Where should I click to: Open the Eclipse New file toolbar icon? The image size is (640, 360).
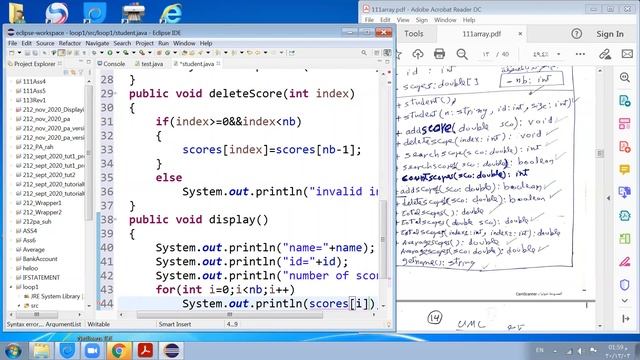(x=11, y=53)
